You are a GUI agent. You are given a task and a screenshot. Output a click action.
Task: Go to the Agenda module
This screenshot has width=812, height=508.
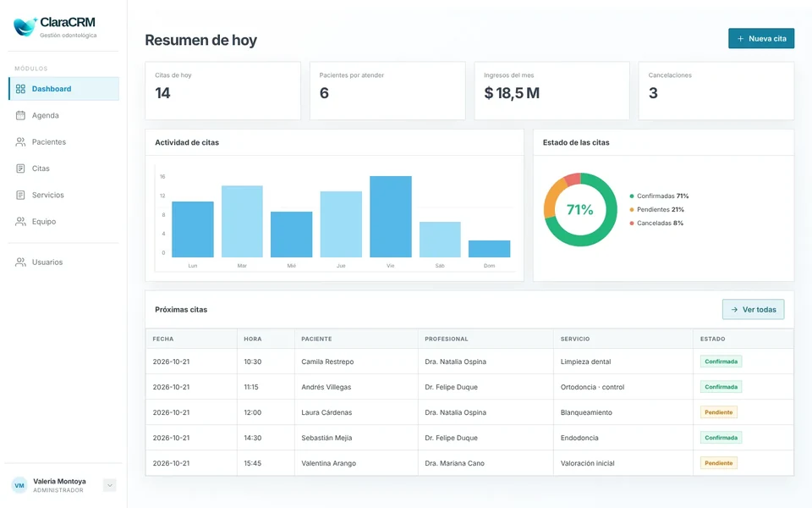[x=63, y=115]
